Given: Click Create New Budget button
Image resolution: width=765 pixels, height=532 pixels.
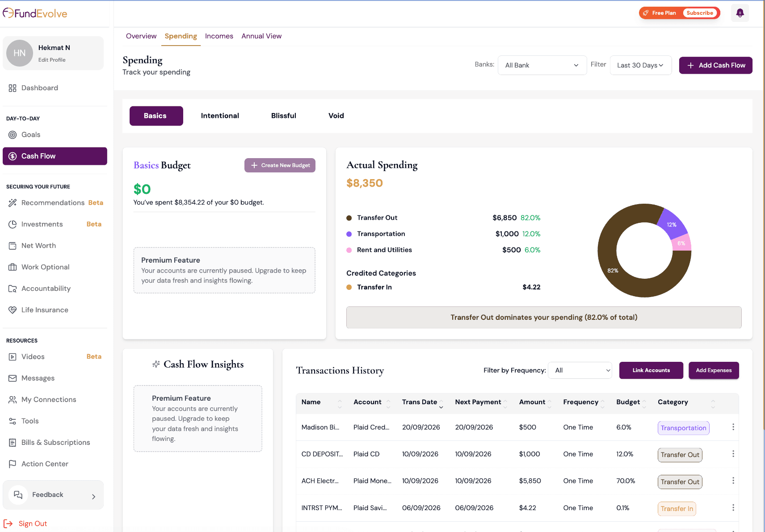Looking at the screenshot, I should [280, 165].
